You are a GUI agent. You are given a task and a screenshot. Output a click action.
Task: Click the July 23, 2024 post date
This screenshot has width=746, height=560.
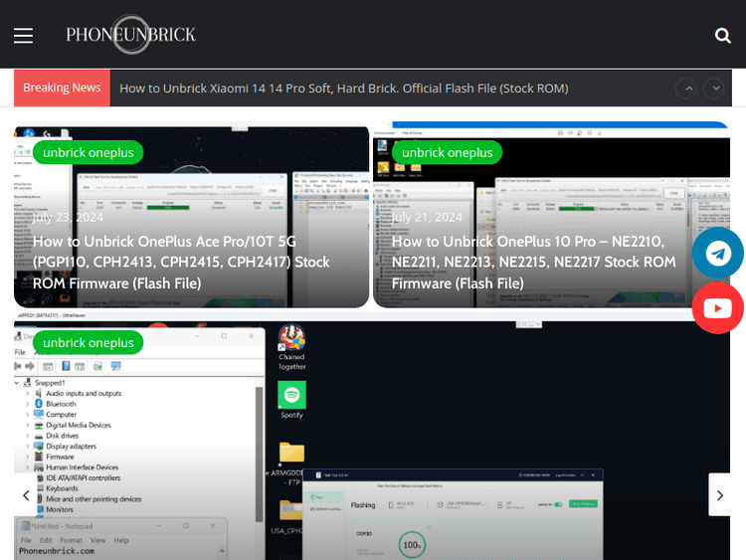(68, 217)
